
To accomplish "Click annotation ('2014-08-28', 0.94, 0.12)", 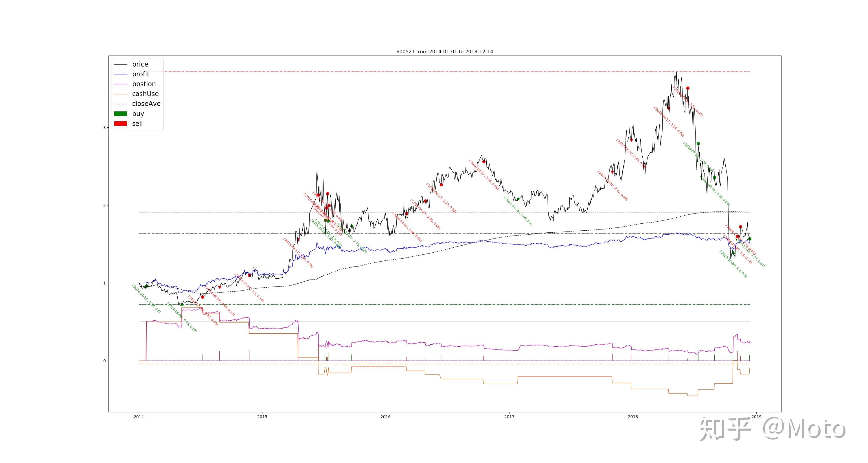I will [x=220, y=301].
